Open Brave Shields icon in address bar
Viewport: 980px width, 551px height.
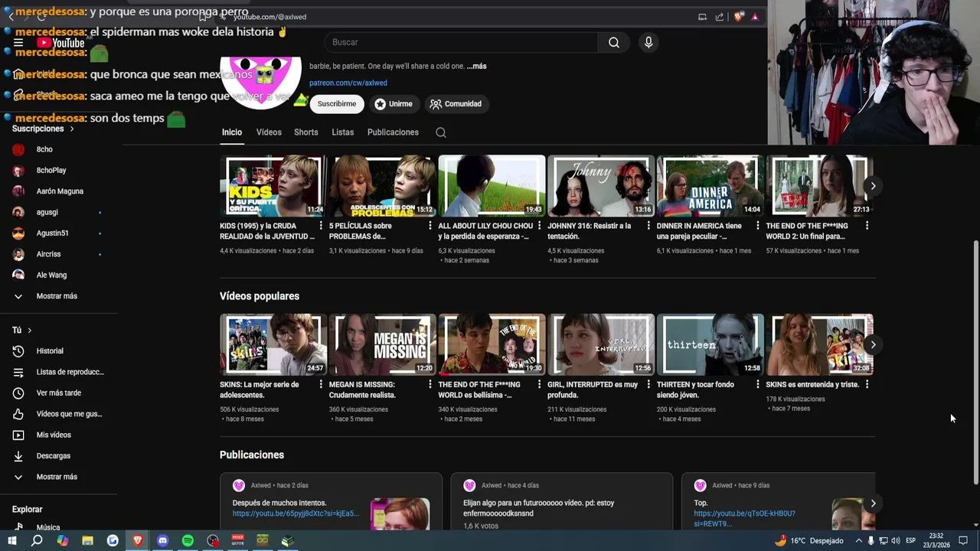[x=738, y=17]
